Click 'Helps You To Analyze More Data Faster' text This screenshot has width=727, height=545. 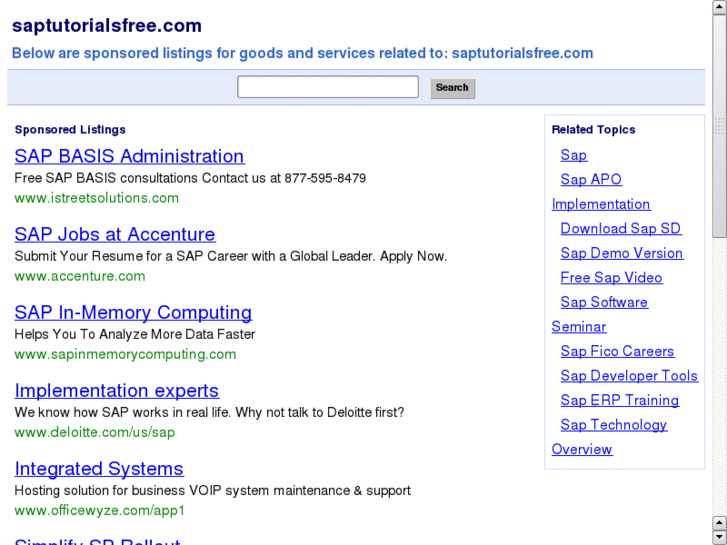pos(135,334)
